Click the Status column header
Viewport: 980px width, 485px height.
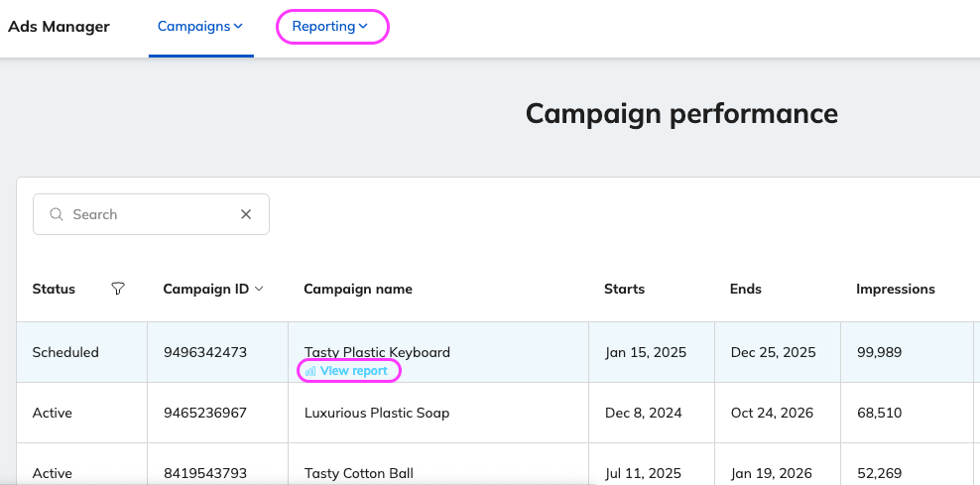[54, 289]
